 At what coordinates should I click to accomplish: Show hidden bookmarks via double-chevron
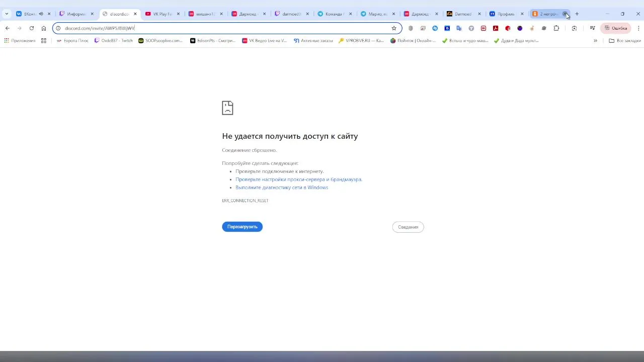pos(595,41)
